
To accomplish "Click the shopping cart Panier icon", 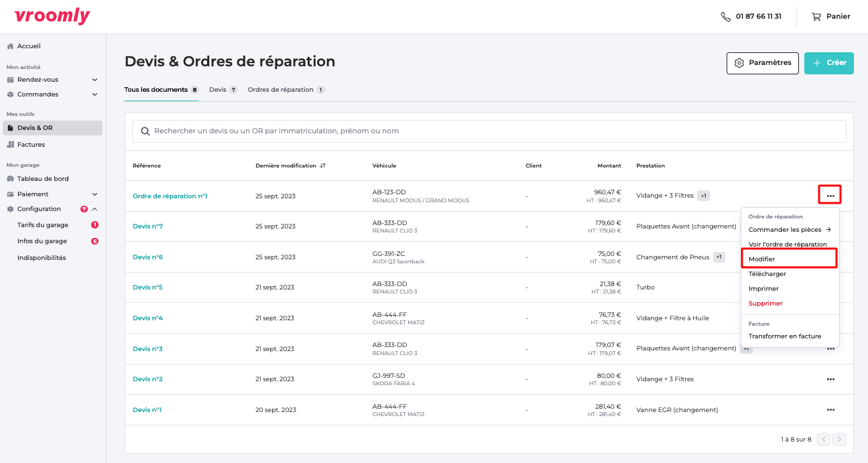I will [x=816, y=17].
